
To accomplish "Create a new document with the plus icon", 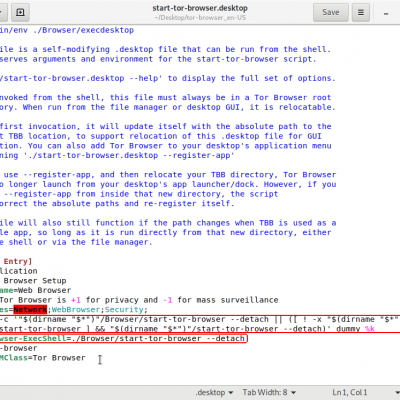I will (x=20, y=12).
